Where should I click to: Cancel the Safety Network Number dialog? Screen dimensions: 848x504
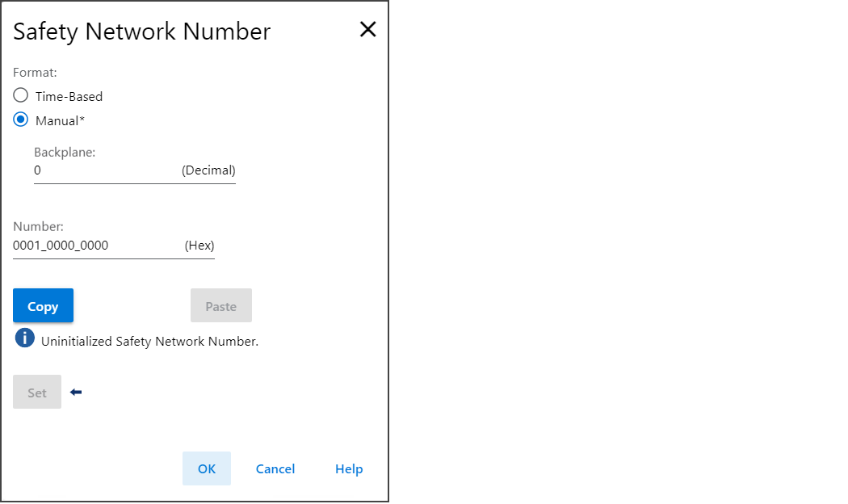[x=275, y=468]
